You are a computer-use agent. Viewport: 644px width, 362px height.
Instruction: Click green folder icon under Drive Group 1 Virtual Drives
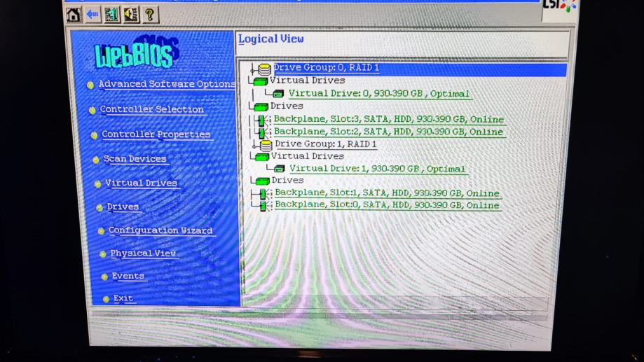[x=262, y=157]
